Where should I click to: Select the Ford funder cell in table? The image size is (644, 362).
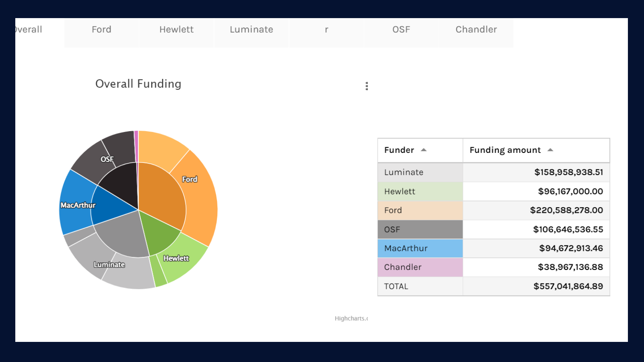click(420, 210)
